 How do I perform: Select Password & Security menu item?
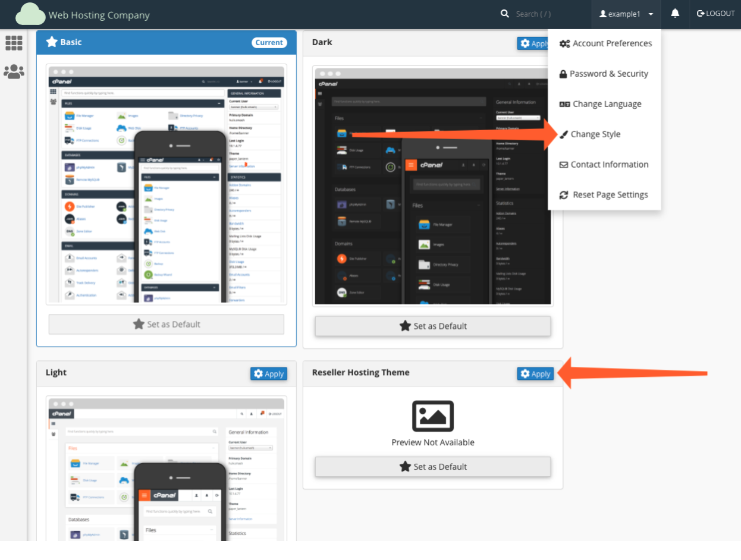click(x=603, y=74)
